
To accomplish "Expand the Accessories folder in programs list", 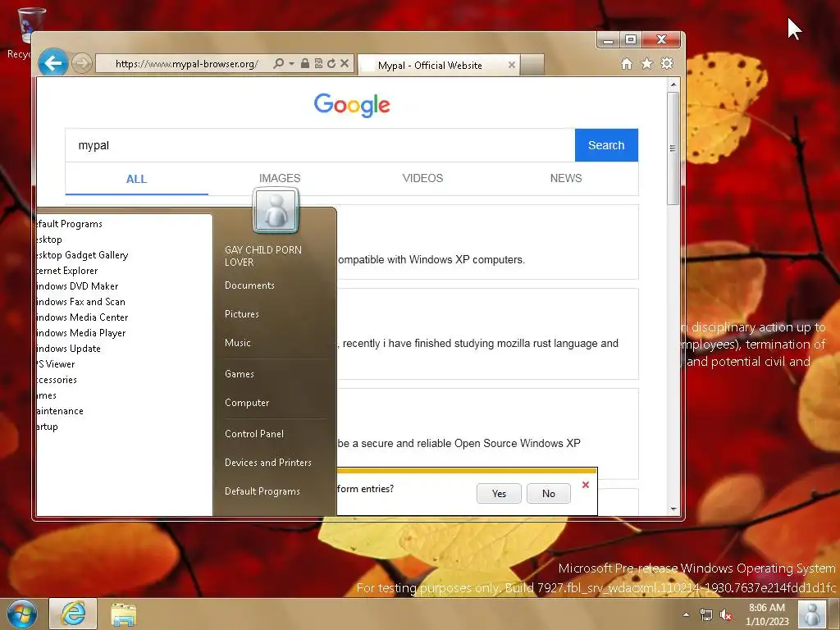I will (x=57, y=379).
